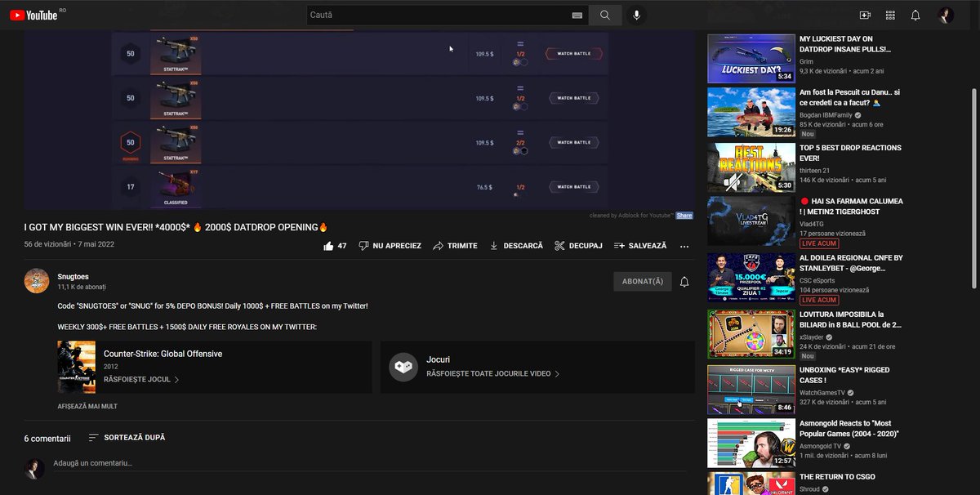The height and width of the screenshot is (495, 980).
Task: Click WATCH BATTLE in the 76.5 $ row
Action: (573, 187)
